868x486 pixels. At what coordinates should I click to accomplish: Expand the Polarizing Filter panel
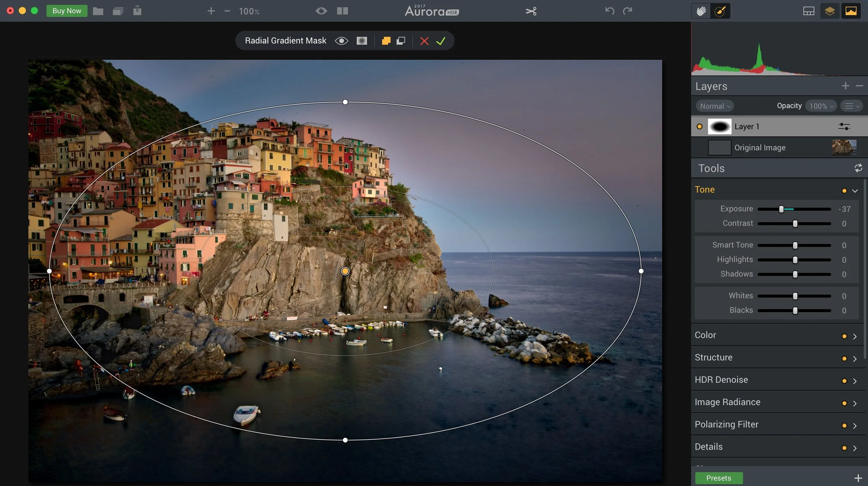tap(854, 426)
